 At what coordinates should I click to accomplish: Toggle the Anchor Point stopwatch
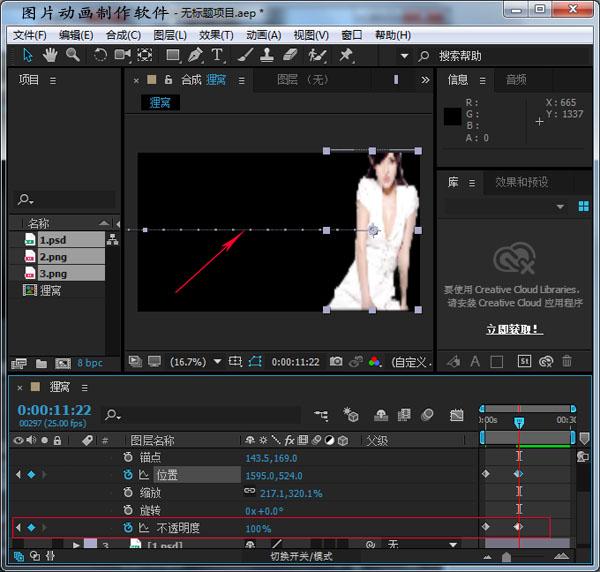(128, 457)
